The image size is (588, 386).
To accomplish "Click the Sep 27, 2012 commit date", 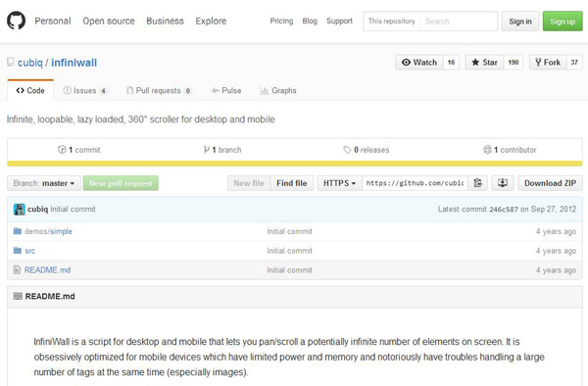I will (553, 209).
